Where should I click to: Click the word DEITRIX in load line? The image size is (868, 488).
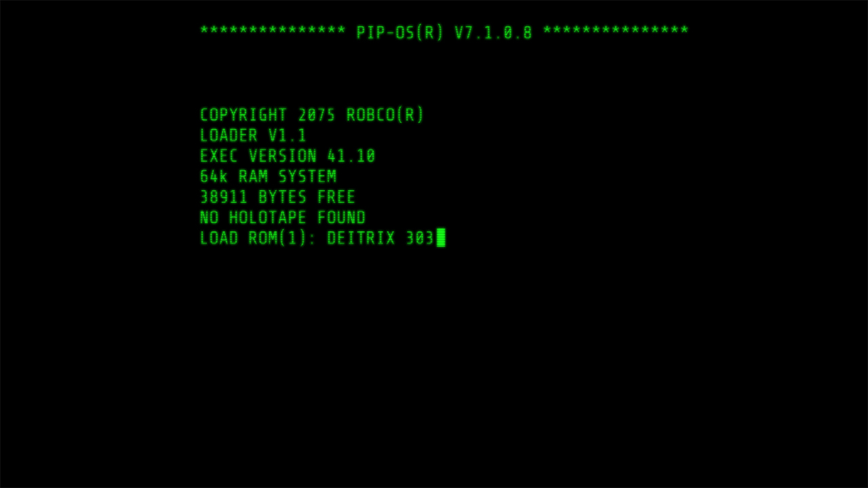pos(361,238)
